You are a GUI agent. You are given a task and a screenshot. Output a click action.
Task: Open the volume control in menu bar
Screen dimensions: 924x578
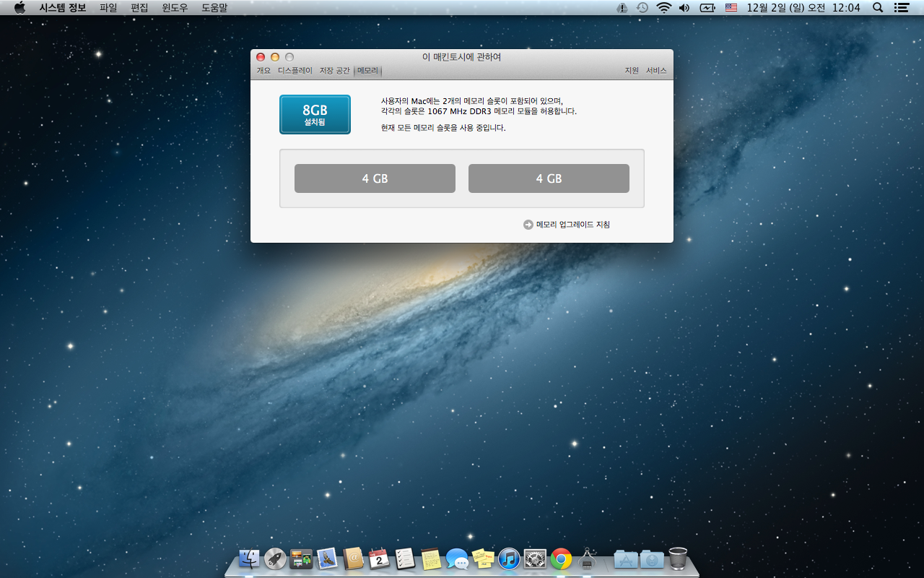(684, 8)
